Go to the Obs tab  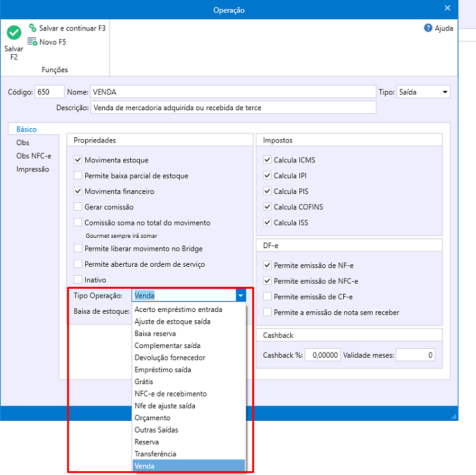tap(23, 142)
